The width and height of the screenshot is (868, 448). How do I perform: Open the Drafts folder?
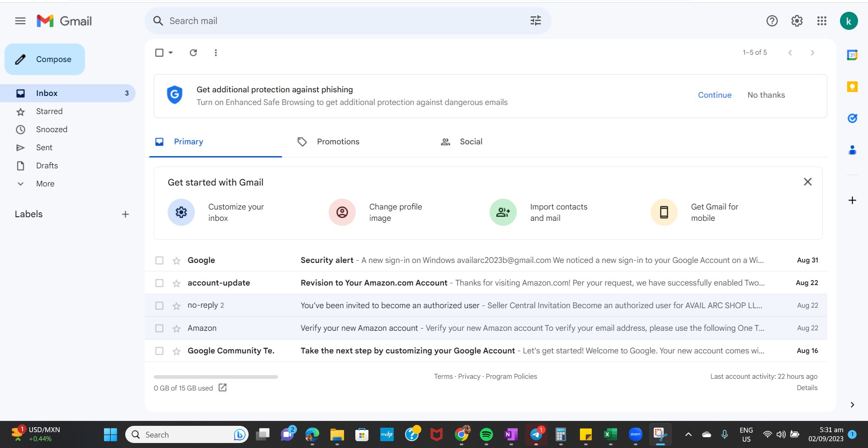point(47,166)
